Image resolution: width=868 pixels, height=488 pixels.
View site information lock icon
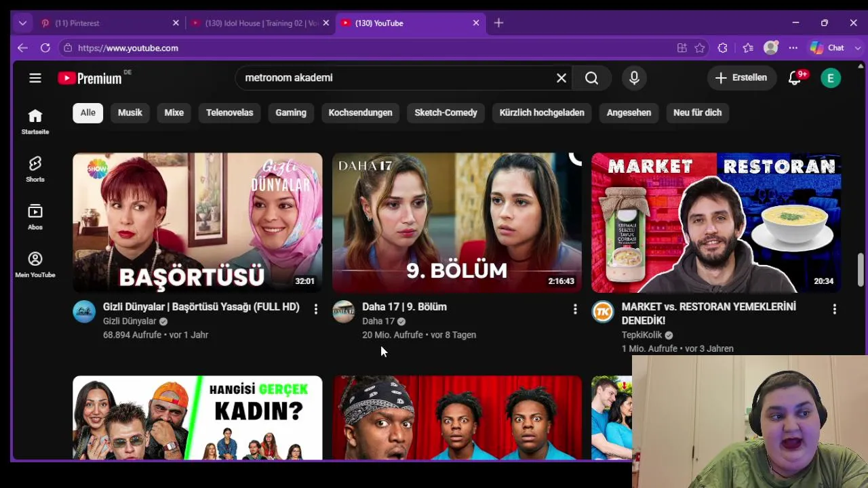pos(67,48)
